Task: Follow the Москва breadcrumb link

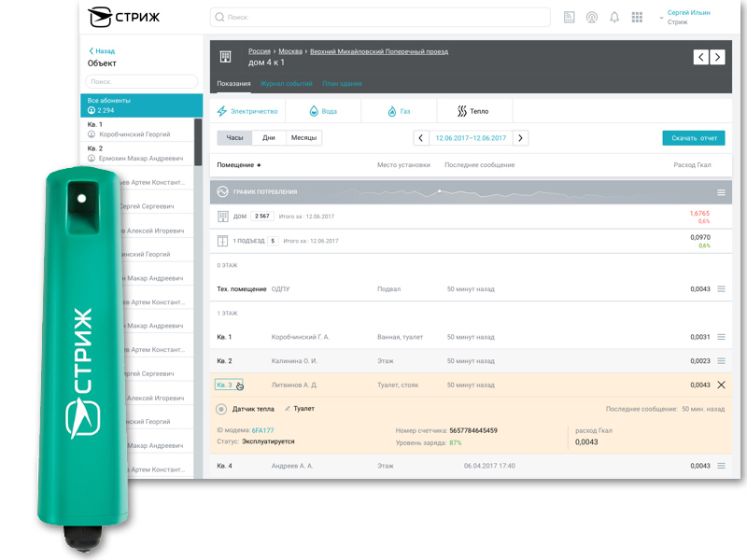Action: [x=290, y=51]
